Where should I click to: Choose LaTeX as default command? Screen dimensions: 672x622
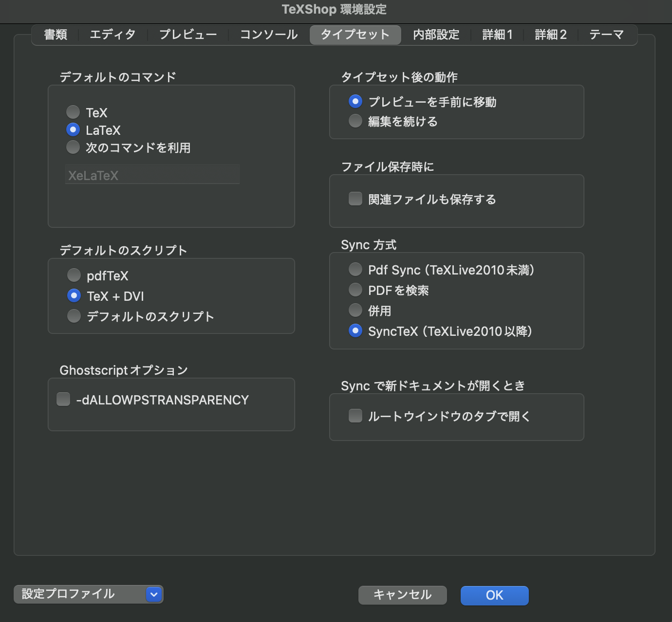point(73,130)
